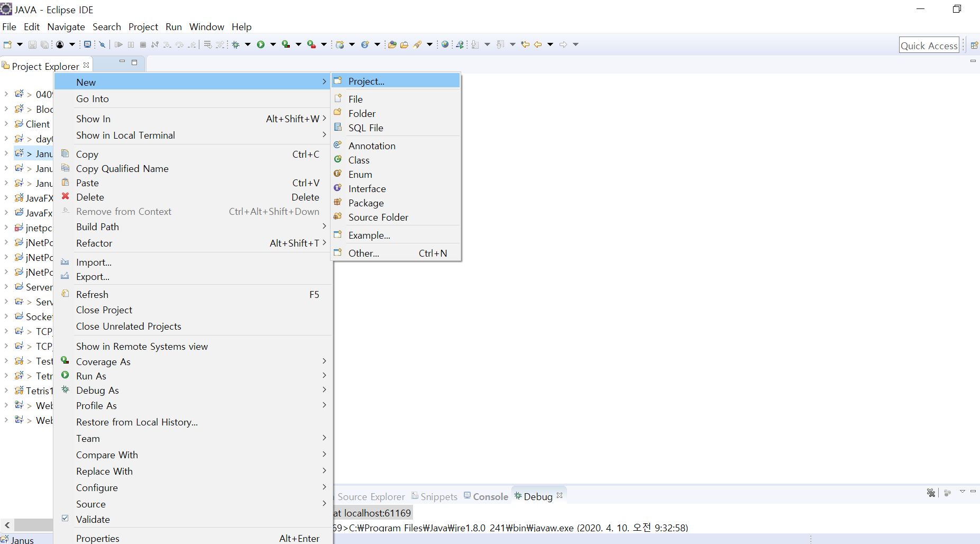Click the Suspend debug icon
The image size is (980, 544).
coord(131,44)
